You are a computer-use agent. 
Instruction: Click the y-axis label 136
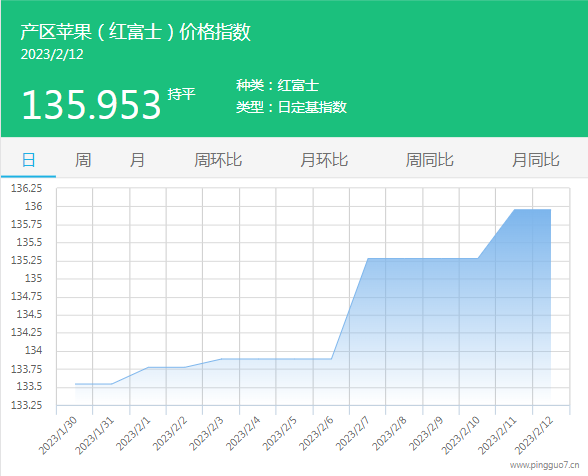pos(34,206)
